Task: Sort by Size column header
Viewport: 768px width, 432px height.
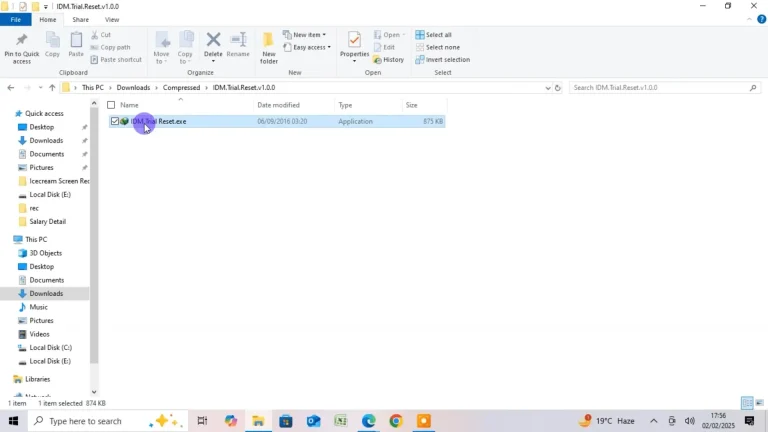Action: tap(411, 105)
